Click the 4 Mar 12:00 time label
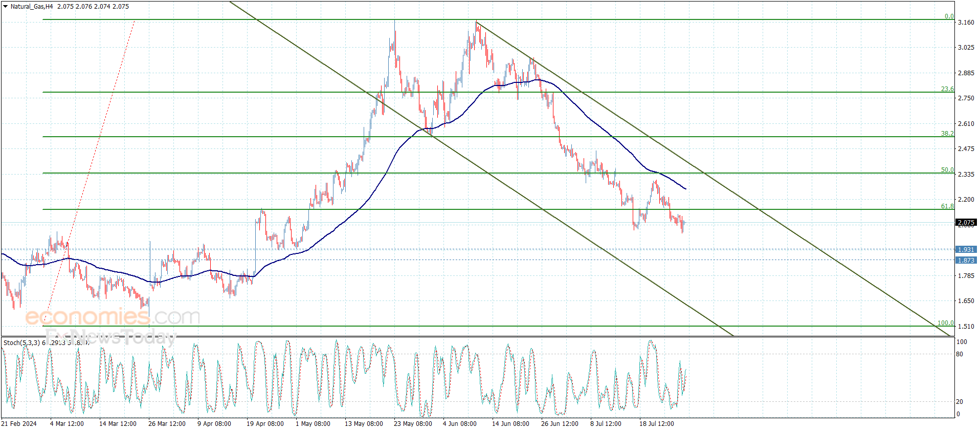Viewport: 980px width, 430px height. (67, 424)
